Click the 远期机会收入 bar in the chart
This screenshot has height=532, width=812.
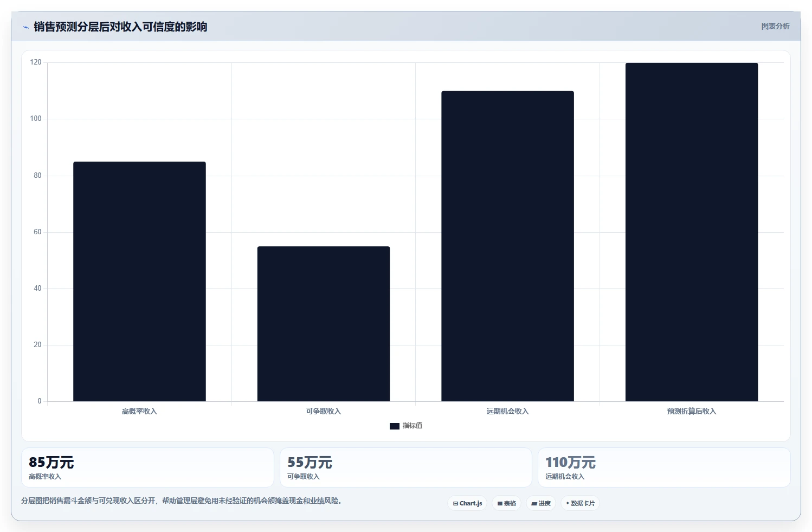pos(507,246)
